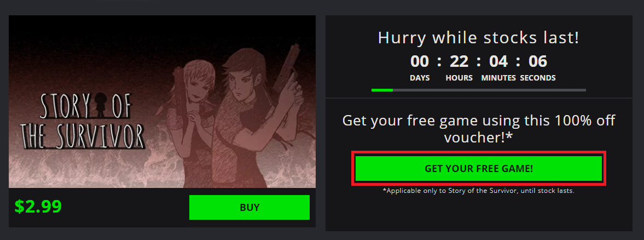Open the Story of the Survivor artwork
The image size is (644, 240).
click(163, 101)
